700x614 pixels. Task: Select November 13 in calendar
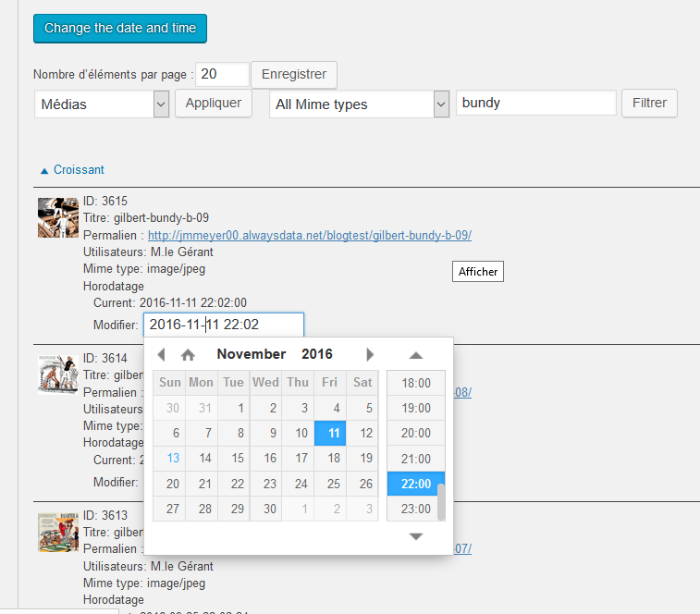pos(169,458)
